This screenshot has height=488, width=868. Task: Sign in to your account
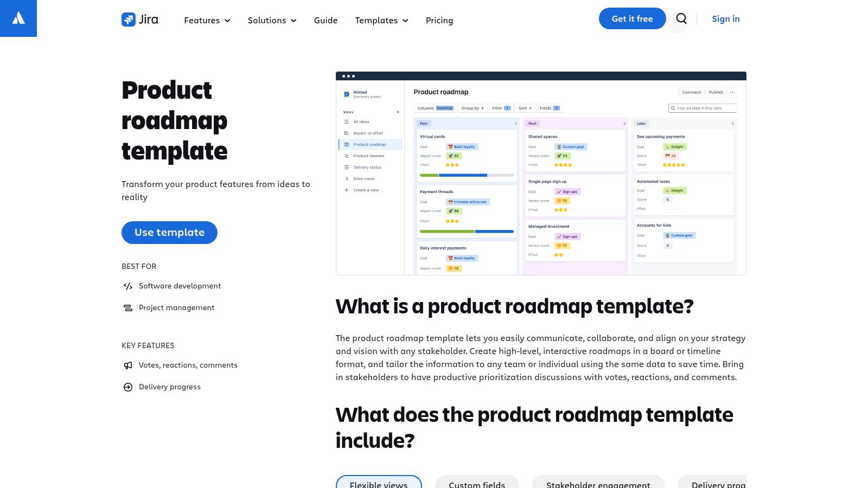click(x=725, y=18)
